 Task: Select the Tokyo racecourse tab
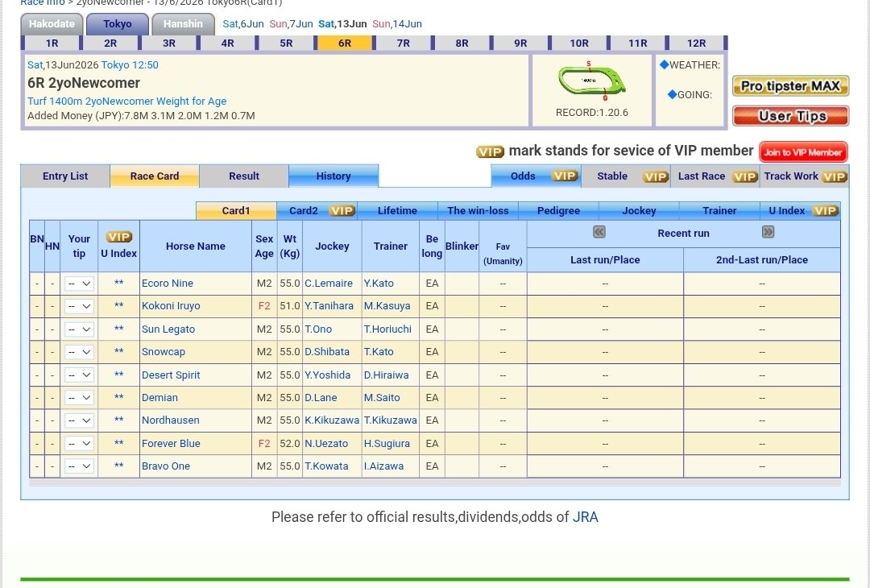pyautogui.click(x=117, y=24)
